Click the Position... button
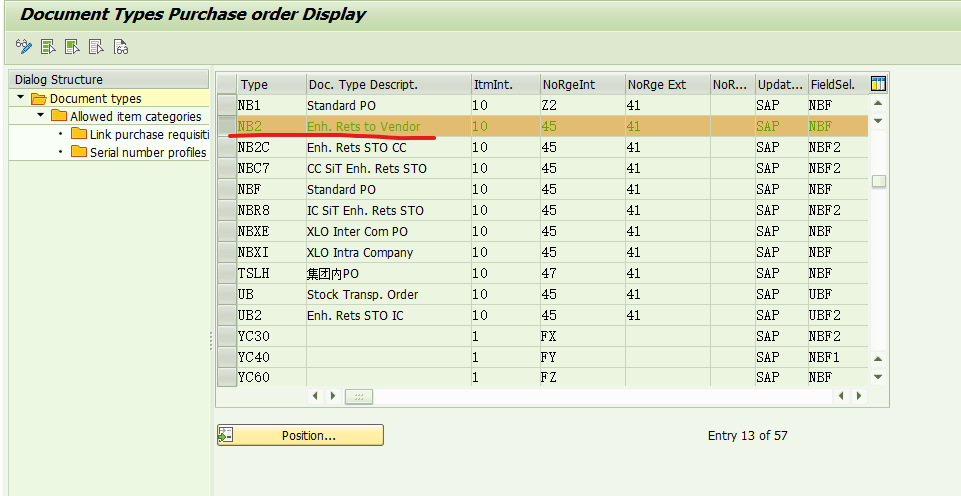 300,435
